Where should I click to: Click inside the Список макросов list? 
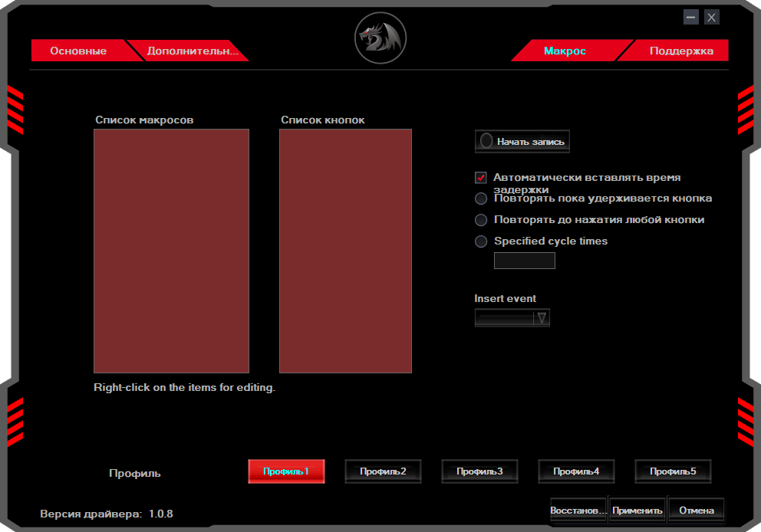(x=171, y=251)
